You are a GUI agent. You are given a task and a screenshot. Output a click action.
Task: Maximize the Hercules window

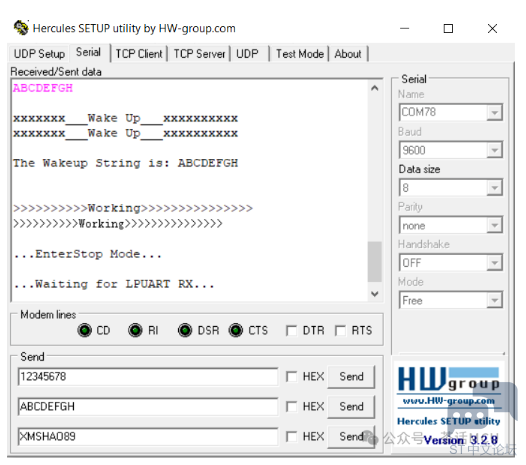(448, 29)
